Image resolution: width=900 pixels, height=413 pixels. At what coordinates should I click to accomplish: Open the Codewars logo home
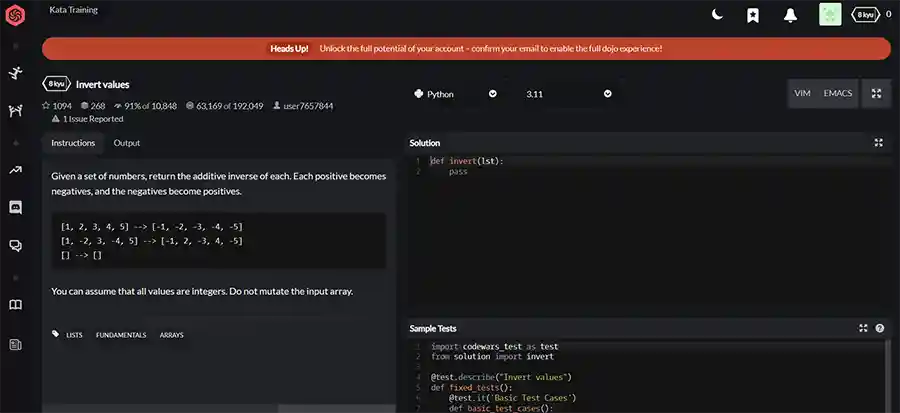15,15
